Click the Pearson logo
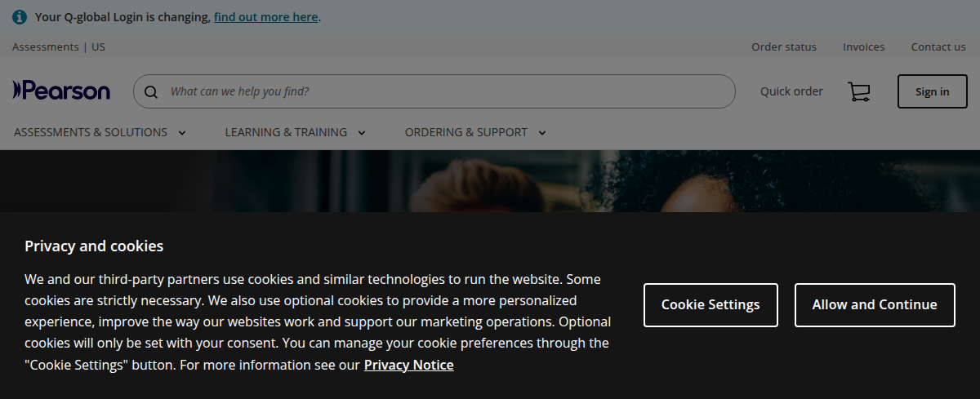This screenshot has width=980, height=399. pos(61,91)
